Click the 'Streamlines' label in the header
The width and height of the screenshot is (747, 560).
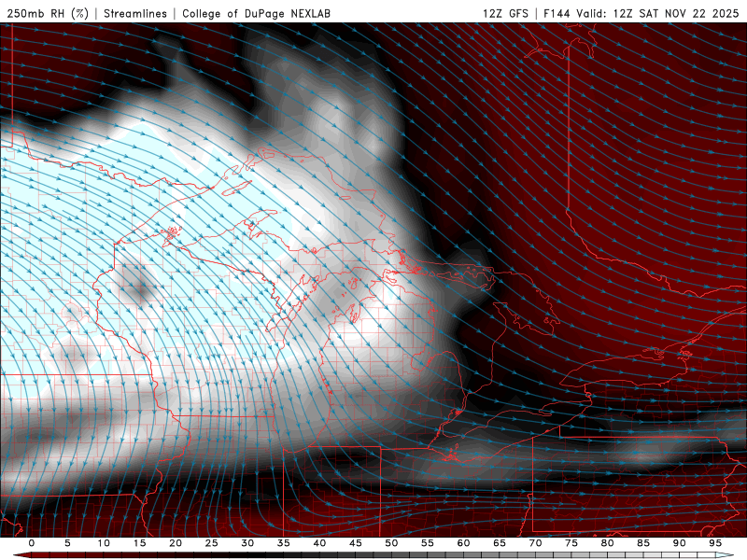(x=135, y=13)
